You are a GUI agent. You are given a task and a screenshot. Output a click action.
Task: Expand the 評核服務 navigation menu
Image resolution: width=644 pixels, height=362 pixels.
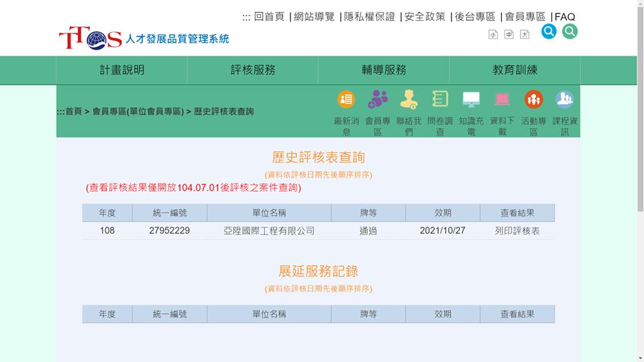[x=253, y=70]
